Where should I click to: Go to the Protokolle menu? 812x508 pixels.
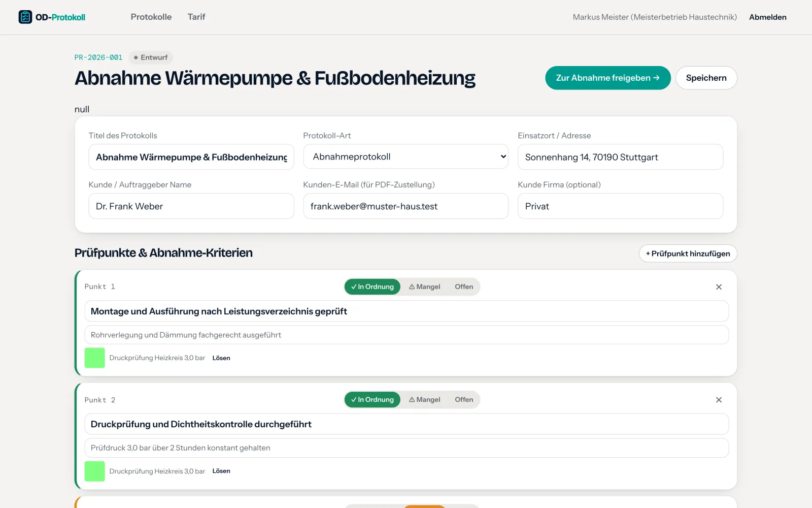pyautogui.click(x=151, y=17)
